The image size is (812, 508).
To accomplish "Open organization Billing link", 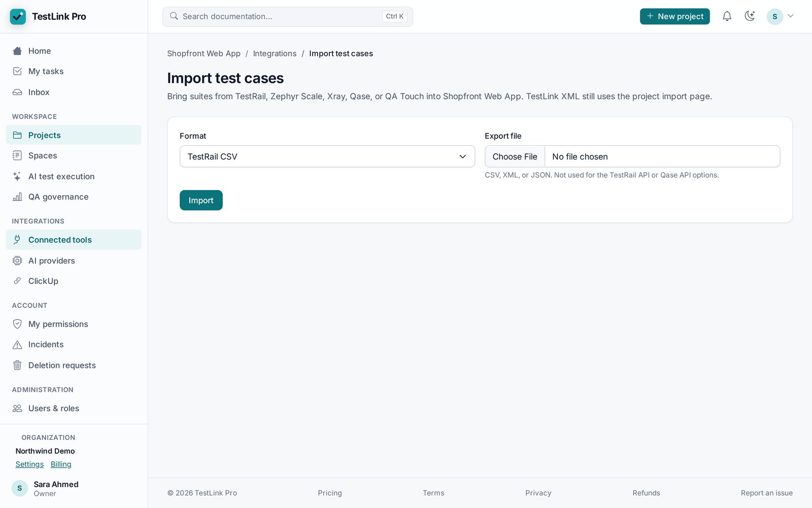I will [61, 464].
